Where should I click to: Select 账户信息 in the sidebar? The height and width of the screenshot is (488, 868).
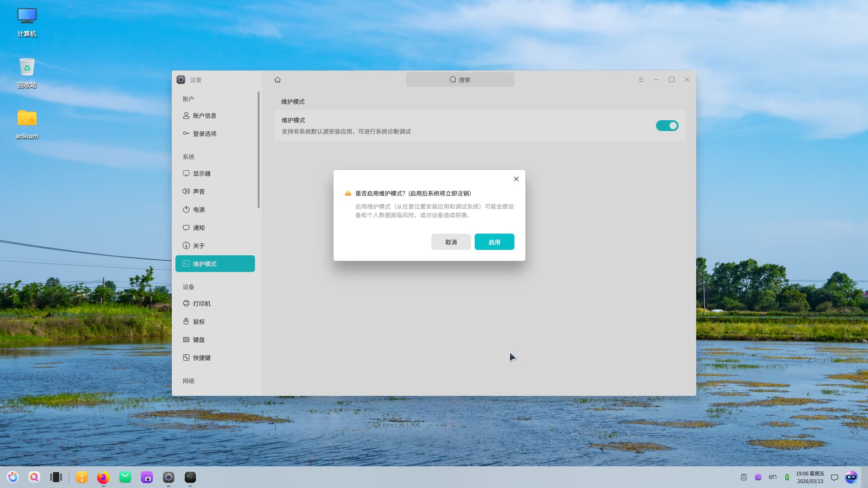coord(204,116)
